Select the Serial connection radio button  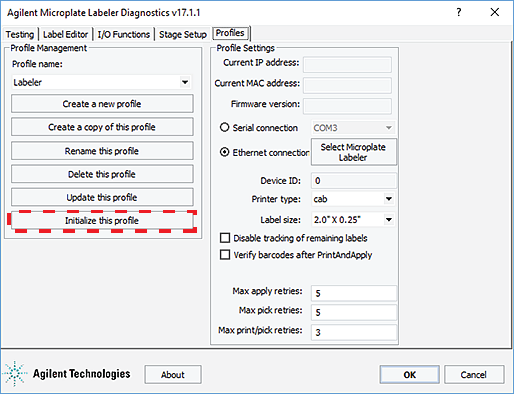225,127
